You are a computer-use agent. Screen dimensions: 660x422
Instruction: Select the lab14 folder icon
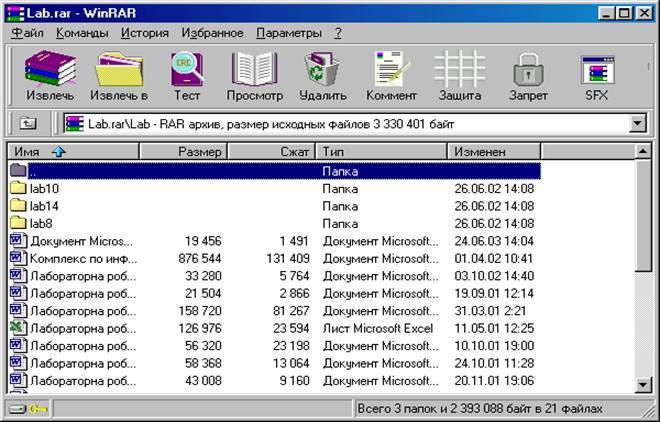(x=18, y=206)
